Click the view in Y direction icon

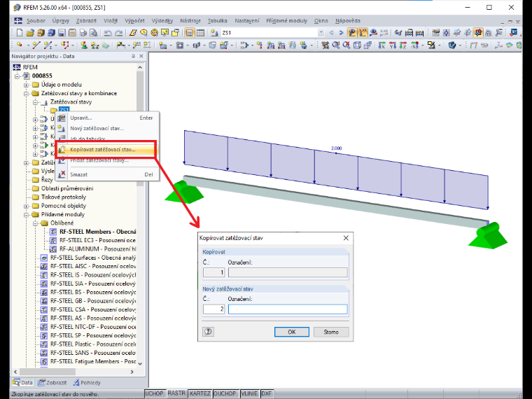(x=393, y=45)
